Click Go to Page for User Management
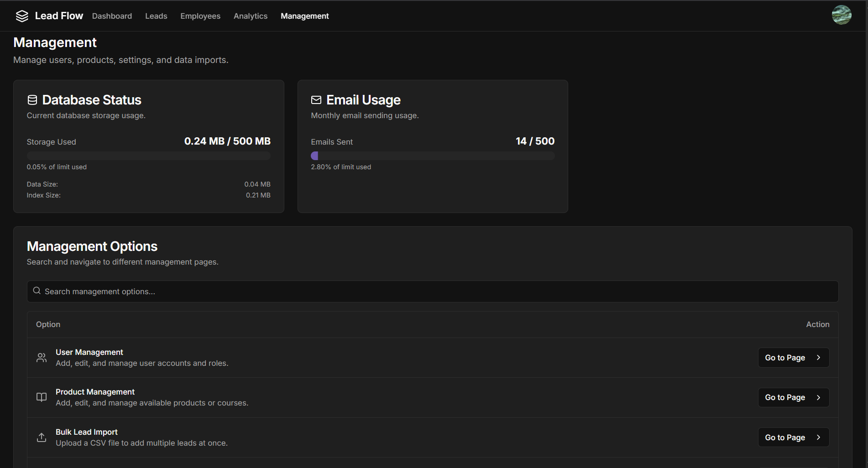The width and height of the screenshot is (868, 468). tap(793, 358)
